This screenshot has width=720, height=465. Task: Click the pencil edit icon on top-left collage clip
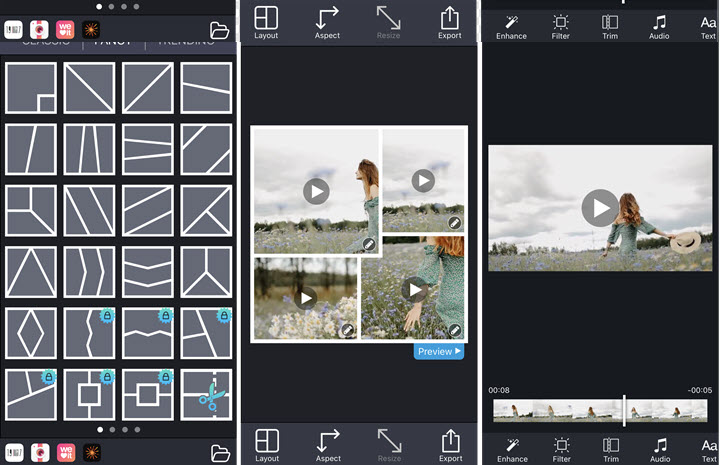tap(369, 244)
